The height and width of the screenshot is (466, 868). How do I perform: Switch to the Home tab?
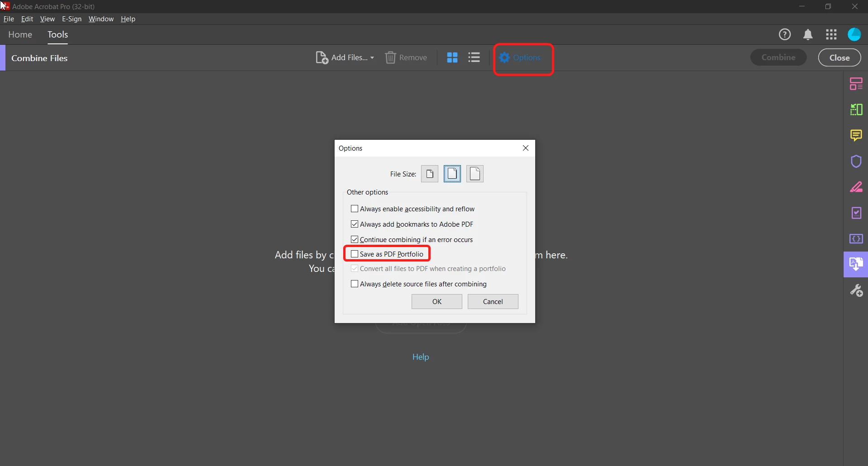[x=20, y=34]
